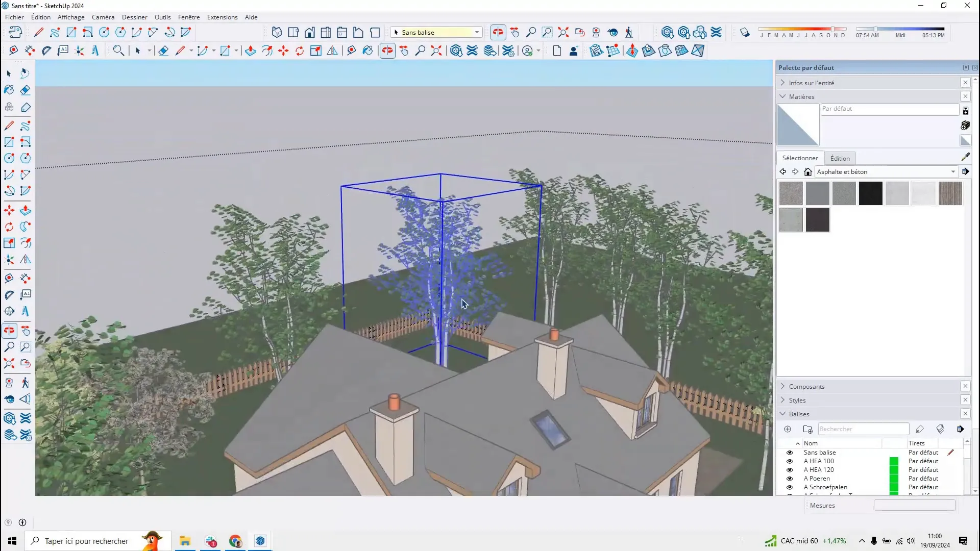Click the search magnifier in second toolbar

(x=118, y=51)
